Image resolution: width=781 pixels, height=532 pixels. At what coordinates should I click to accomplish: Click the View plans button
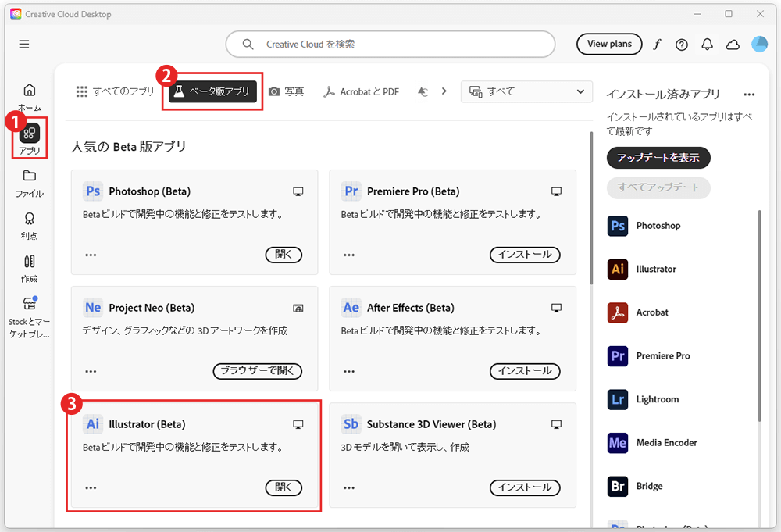click(x=609, y=45)
